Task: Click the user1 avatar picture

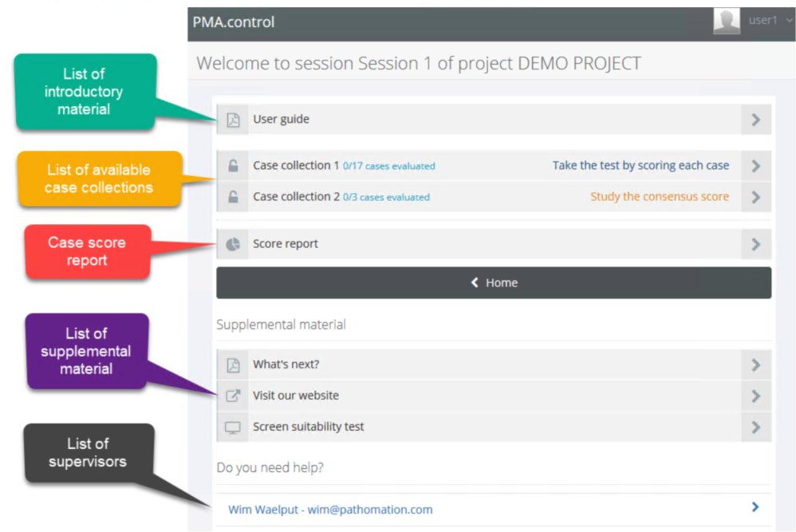Action: tap(727, 22)
